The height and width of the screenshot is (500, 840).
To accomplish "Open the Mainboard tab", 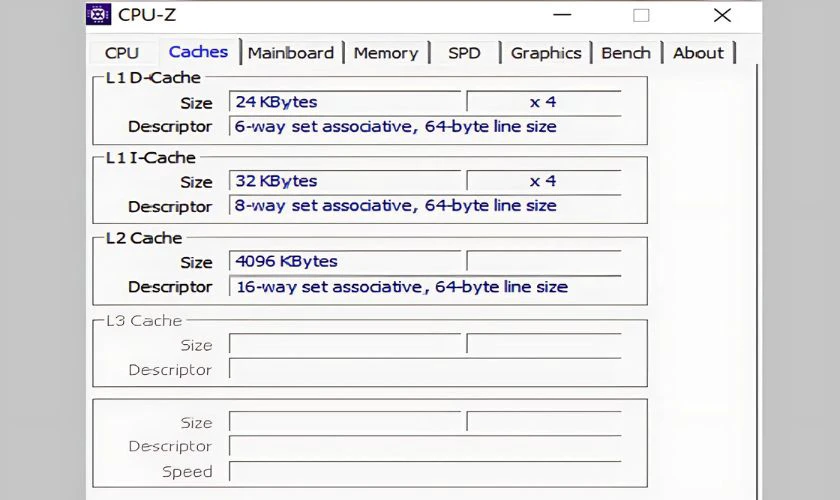I will tap(291, 53).
